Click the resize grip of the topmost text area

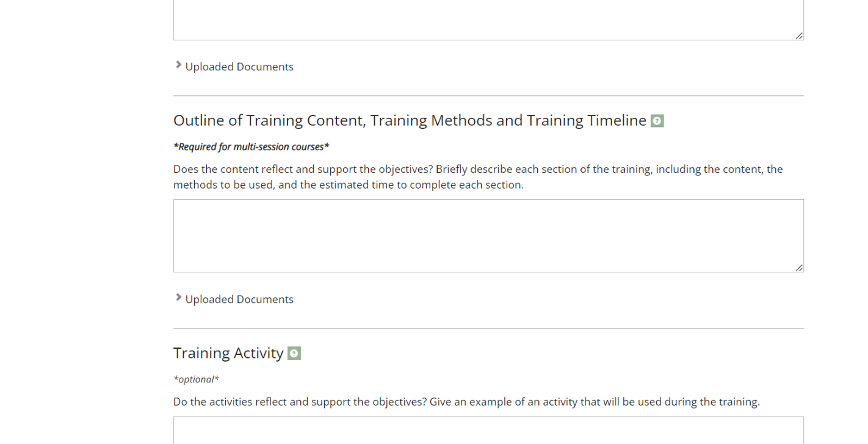(798, 36)
